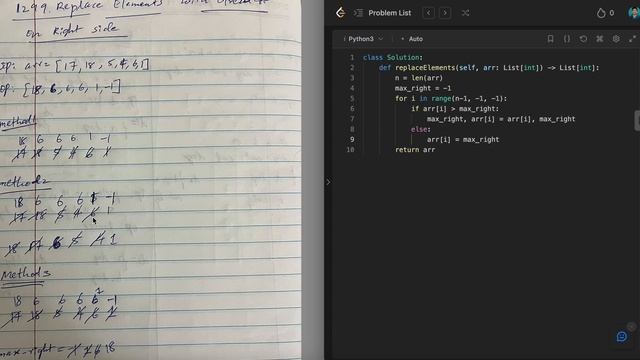Click the bookmark icon in editor toolbar
Image resolution: width=640 pixels, height=360 pixels.
pyautogui.click(x=550, y=39)
